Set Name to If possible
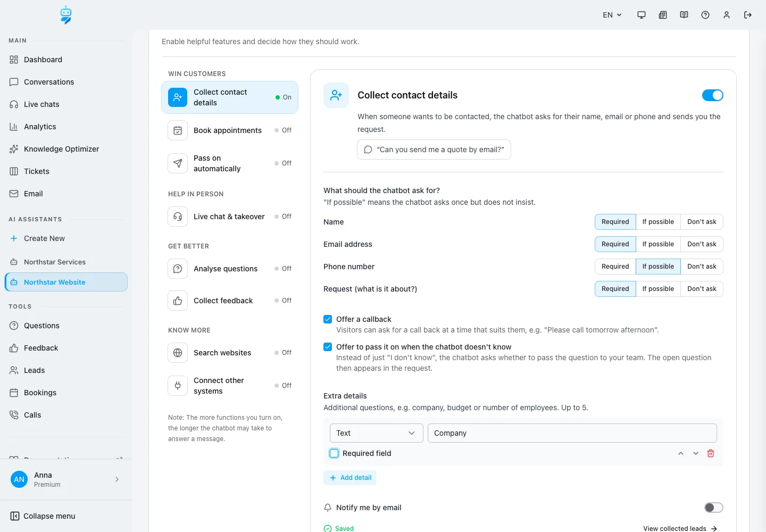This screenshot has height=532, width=766. [658, 222]
